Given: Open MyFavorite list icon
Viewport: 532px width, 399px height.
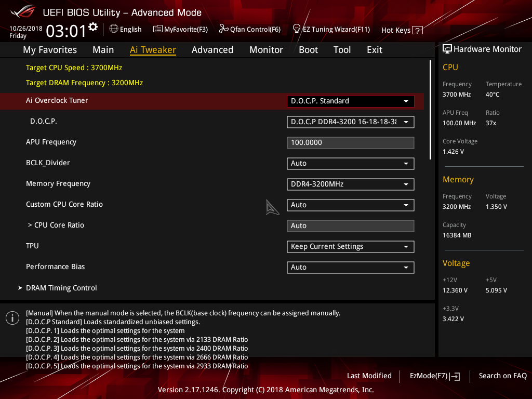Looking at the screenshot, I should tap(158, 29).
